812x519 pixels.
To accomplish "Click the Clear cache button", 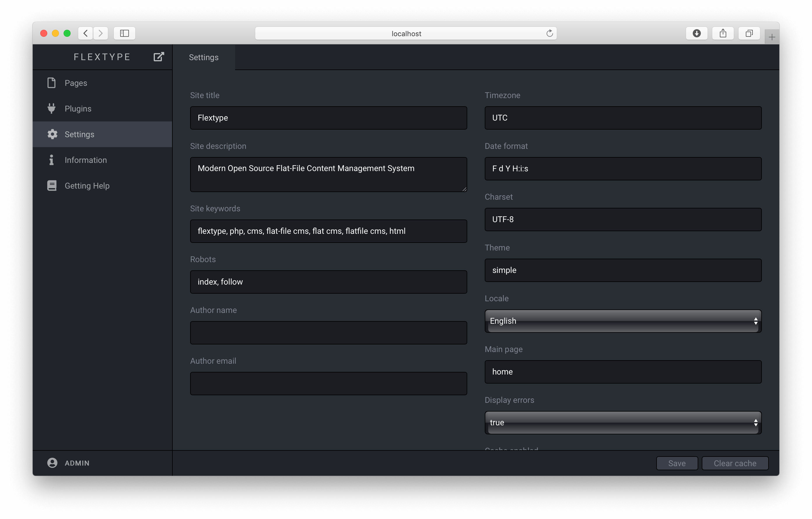I will (x=735, y=463).
